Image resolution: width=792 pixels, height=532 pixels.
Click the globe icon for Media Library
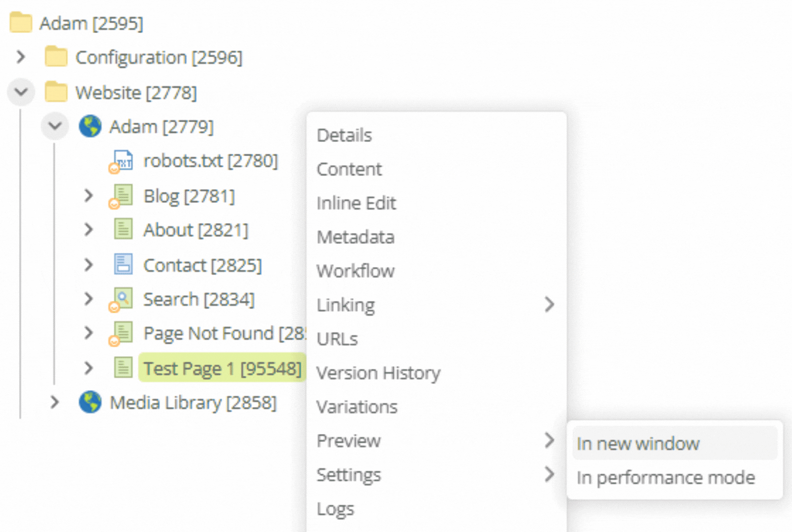click(90, 402)
